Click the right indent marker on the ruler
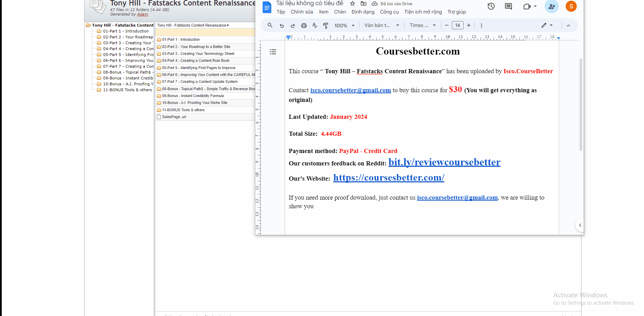 pos(558,38)
